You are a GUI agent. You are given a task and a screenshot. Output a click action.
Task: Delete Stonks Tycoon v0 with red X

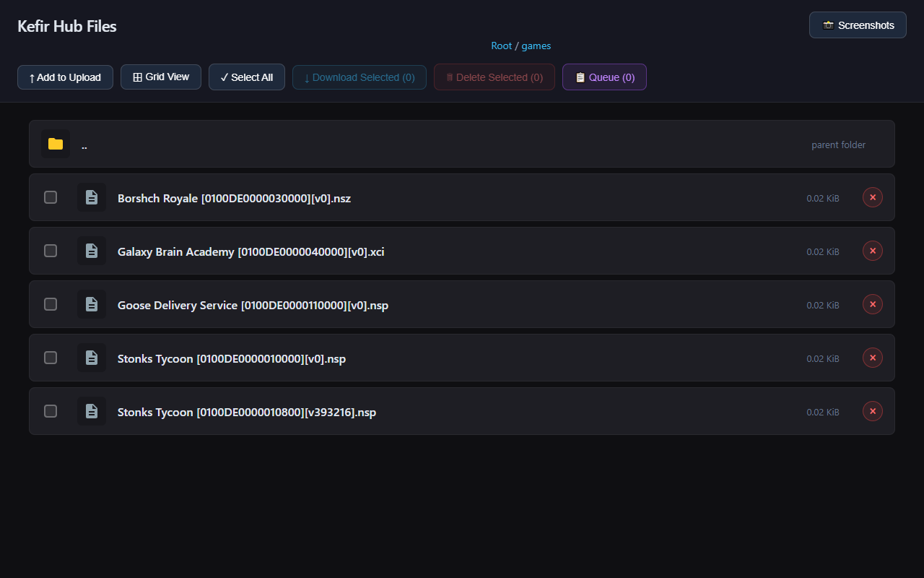873,358
